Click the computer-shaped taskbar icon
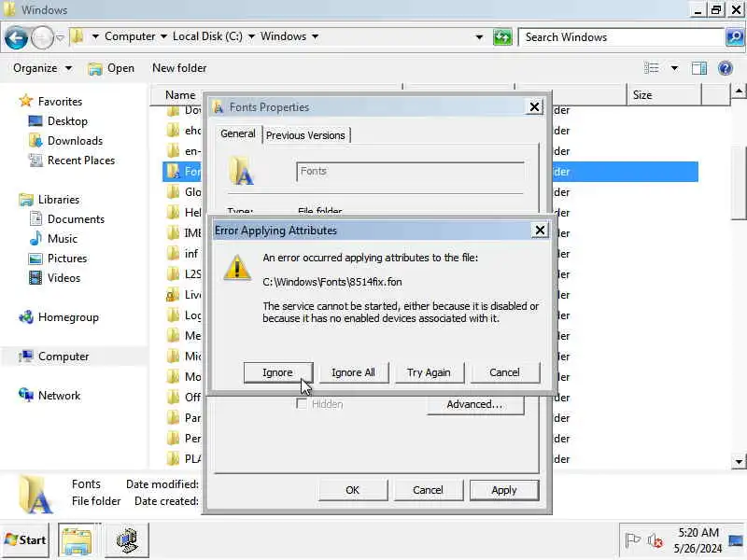Viewport: 747px width, 560px height. 127,540
